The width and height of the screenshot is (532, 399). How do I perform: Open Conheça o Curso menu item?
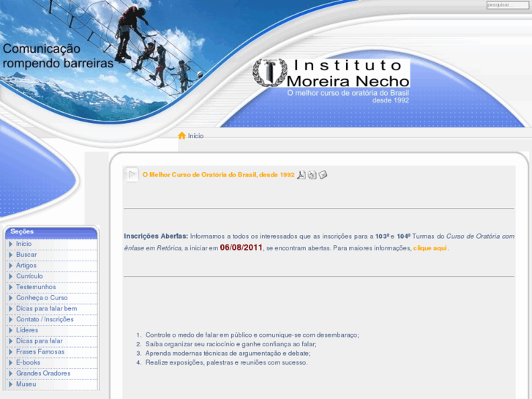(42, 298)
